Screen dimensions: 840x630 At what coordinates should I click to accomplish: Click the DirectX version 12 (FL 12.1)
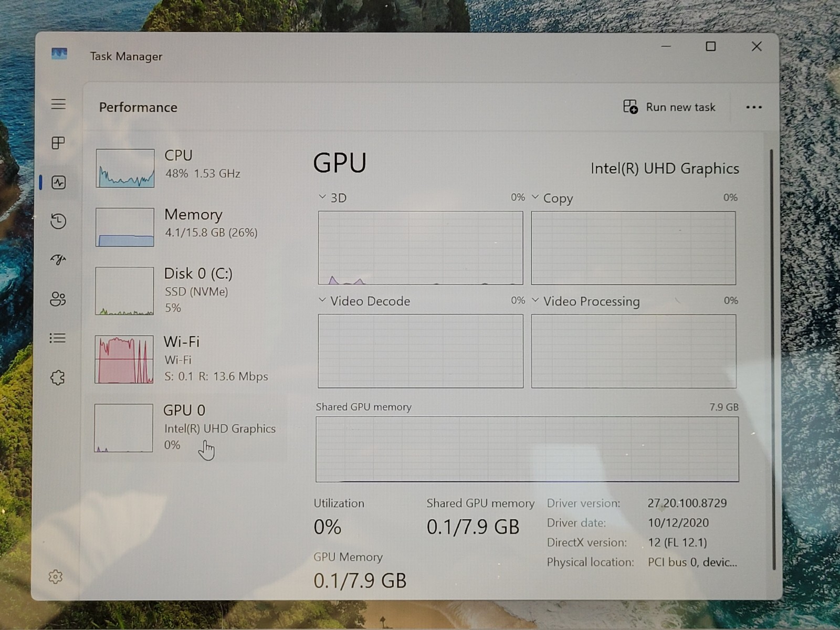click(x=677, y=542)
